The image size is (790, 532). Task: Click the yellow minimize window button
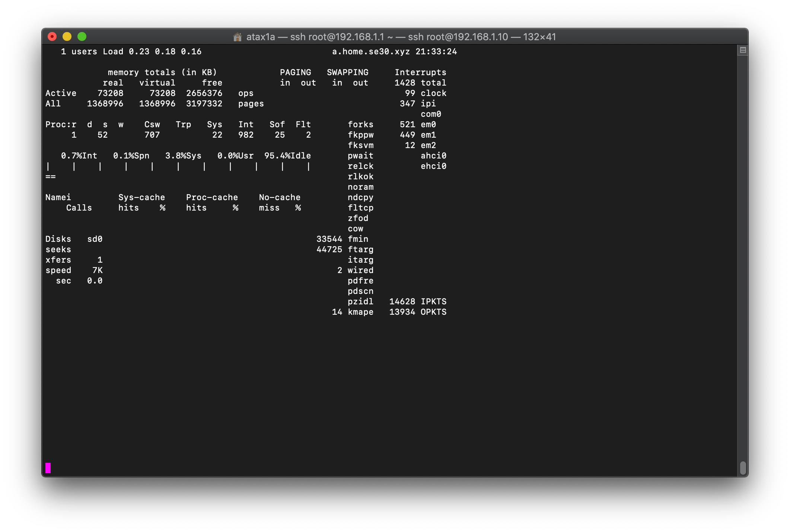click(67, 36)
